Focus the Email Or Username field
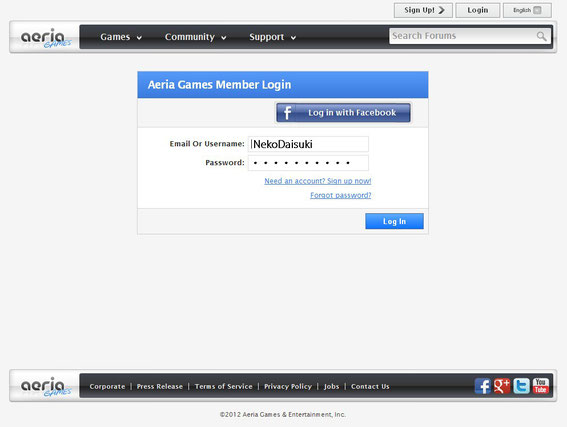 click(308, 144)
